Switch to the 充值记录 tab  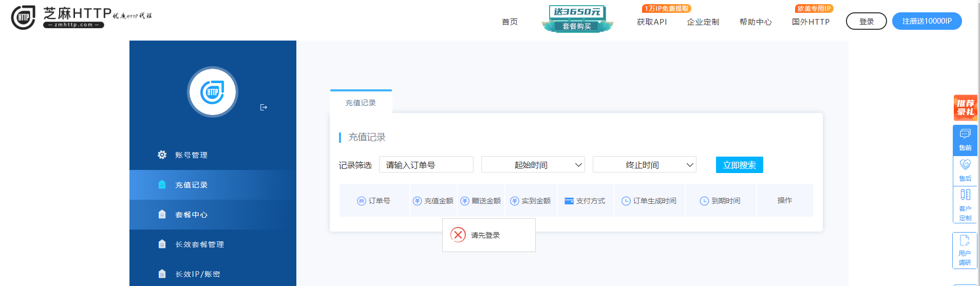point(361,103)
